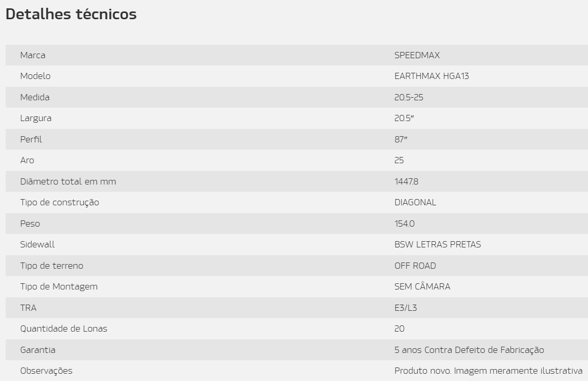Select the 20.5-25 measurement value

409,97
